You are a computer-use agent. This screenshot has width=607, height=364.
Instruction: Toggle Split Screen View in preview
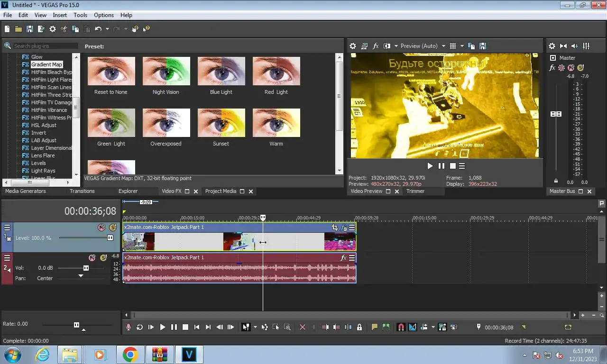click(387, 46)
